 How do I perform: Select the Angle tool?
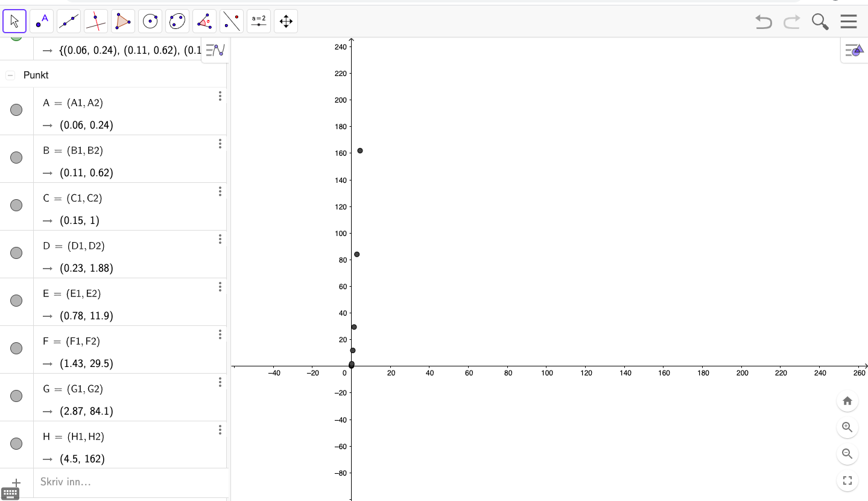[204, 22]
